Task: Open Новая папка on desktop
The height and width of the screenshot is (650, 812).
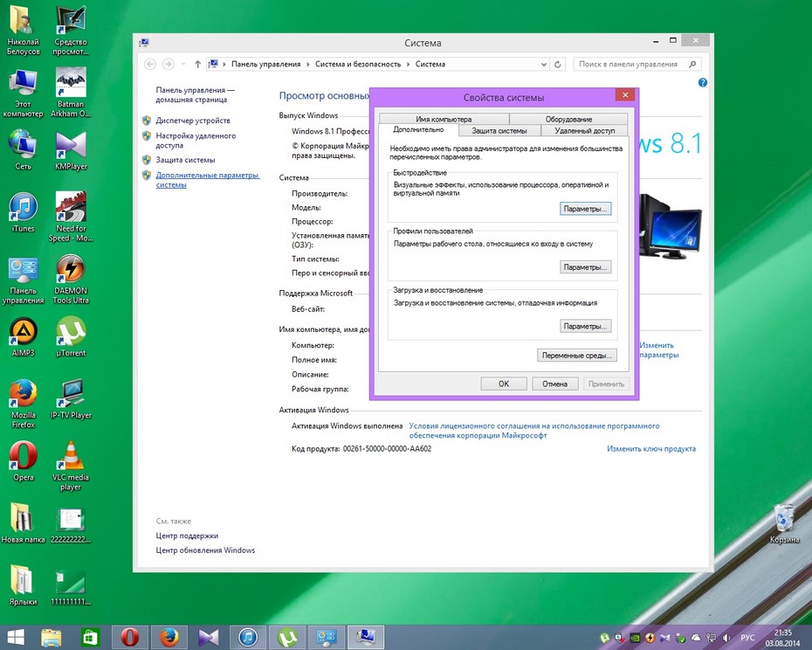Action: coord(23,523)
